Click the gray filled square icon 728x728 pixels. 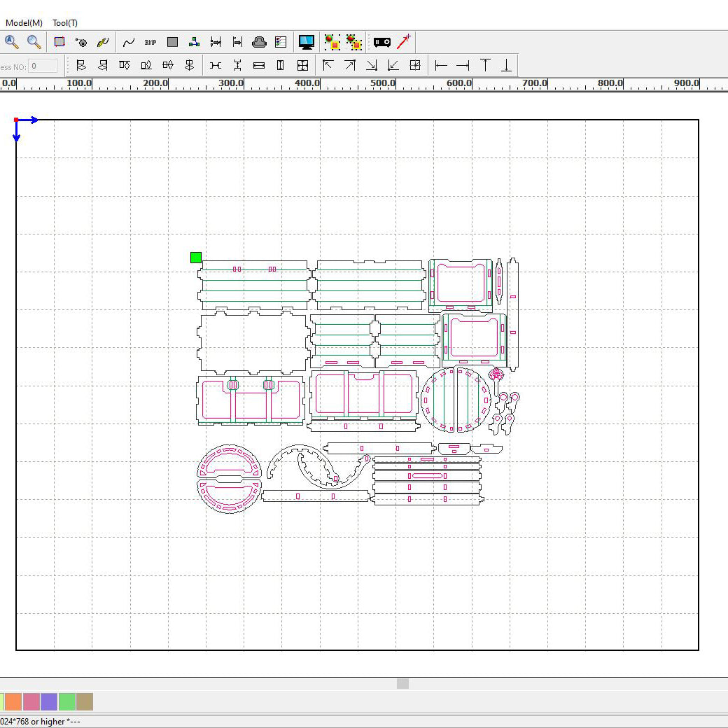point(173,42)
